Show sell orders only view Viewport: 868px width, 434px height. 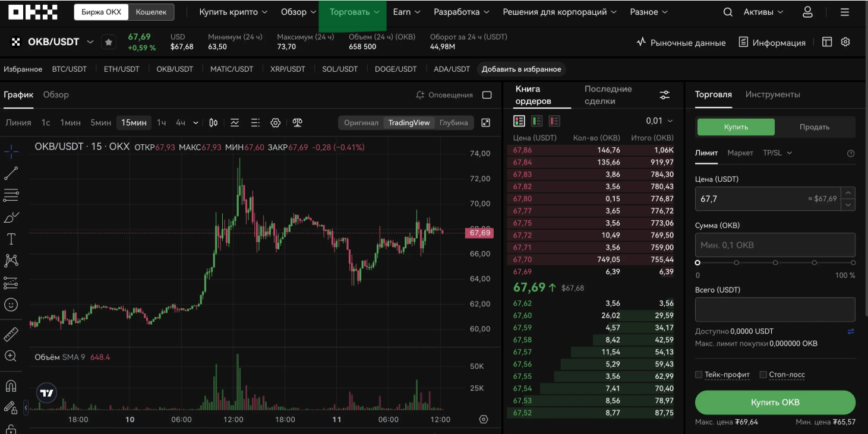point(555,121)
